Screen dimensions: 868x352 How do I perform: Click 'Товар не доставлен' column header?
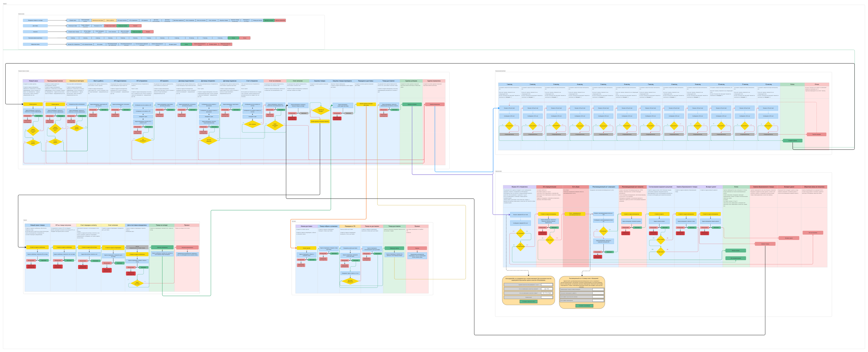point(372,226)
